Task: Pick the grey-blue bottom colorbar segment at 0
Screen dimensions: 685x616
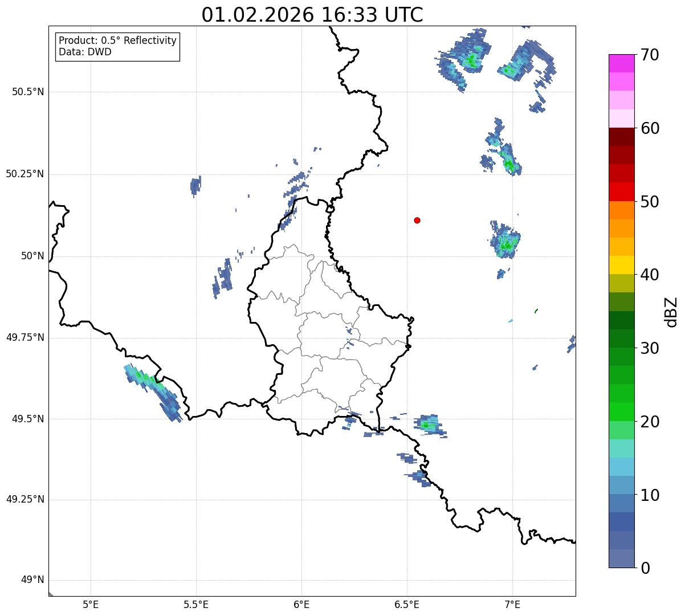Action: 621,558
